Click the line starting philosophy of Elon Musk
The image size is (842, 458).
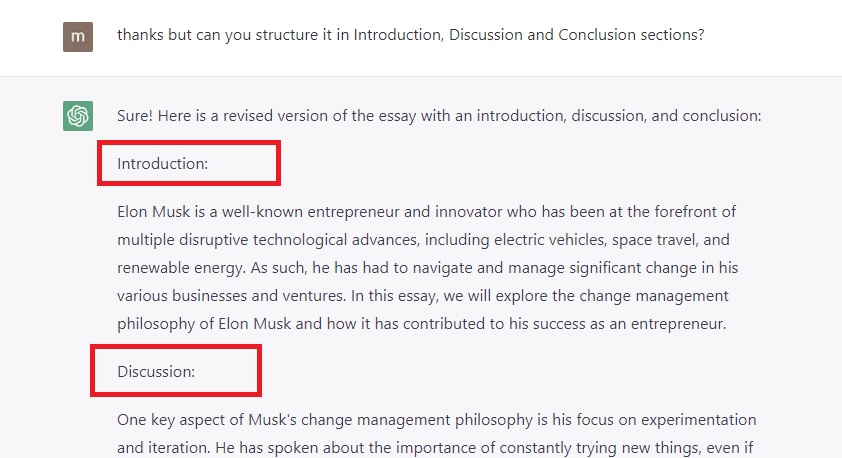[x=422, y=324]
